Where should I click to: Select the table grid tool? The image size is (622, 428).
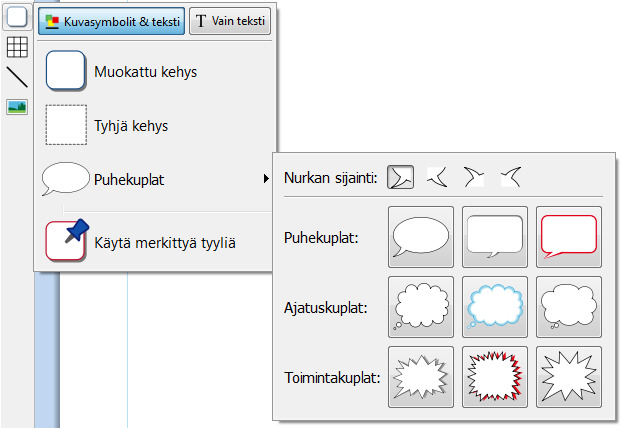[17, 47]
